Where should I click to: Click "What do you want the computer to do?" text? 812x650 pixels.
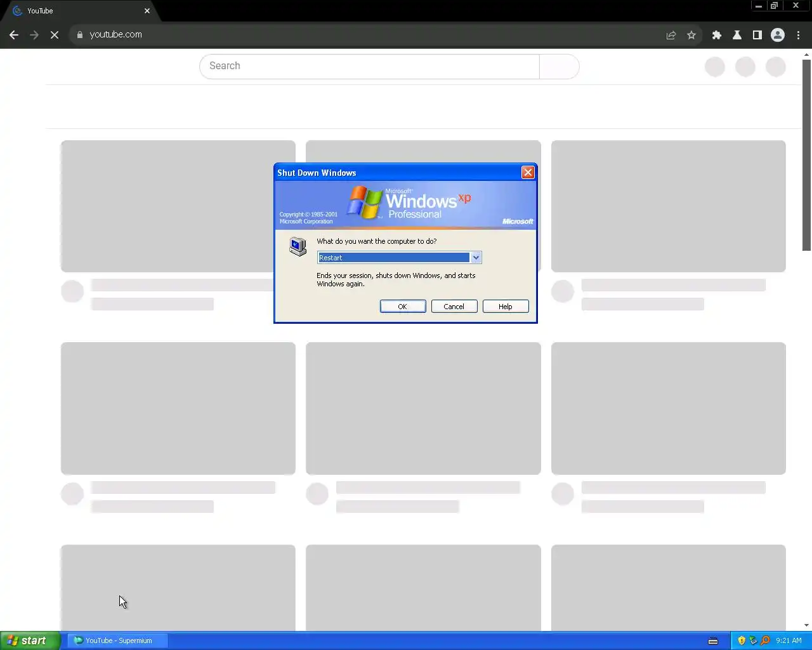pyautogui.click(x=377, y=241)
